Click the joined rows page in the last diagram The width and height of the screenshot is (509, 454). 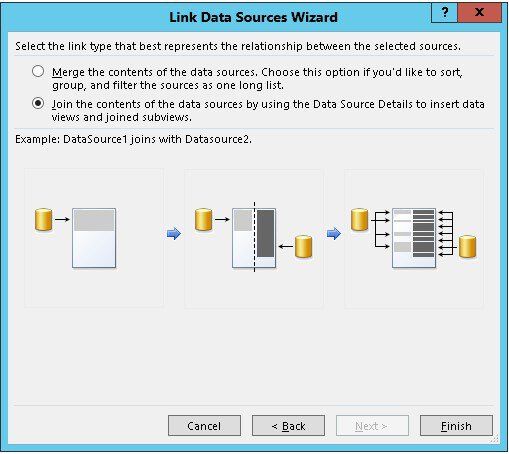click(x=414, y=238)
